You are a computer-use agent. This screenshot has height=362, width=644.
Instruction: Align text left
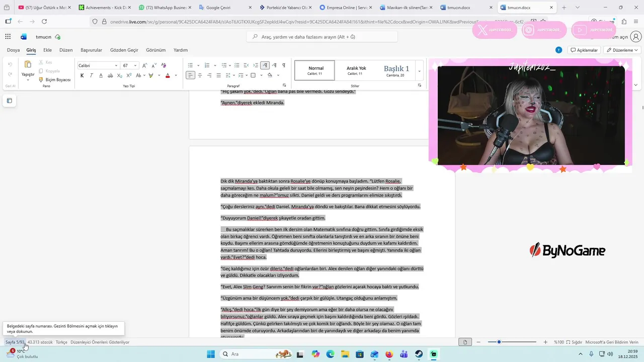(x=190, y=75)
